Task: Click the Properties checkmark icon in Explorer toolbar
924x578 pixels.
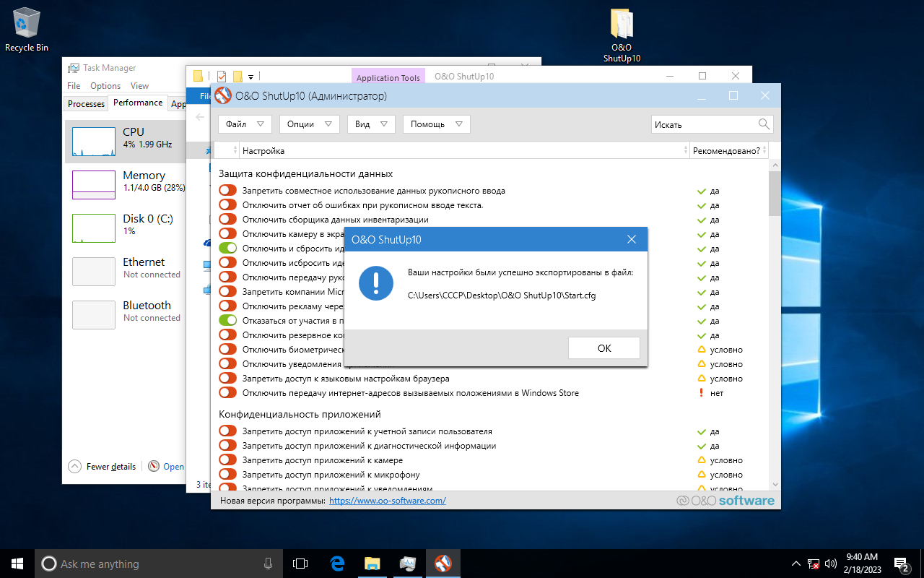Action: [222, 76]
